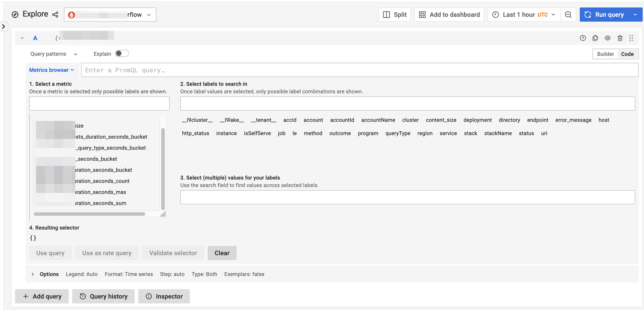Select the accId label

coord(290,120)
